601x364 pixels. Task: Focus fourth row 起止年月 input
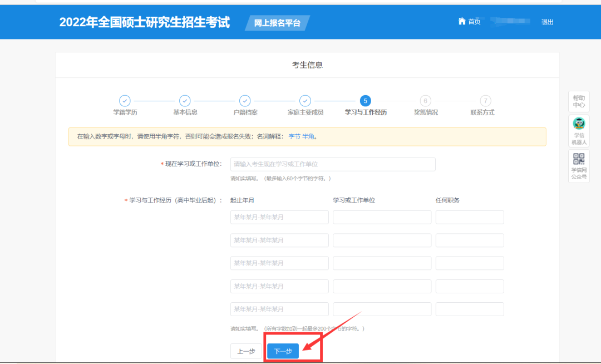click(x=279, y=286)
